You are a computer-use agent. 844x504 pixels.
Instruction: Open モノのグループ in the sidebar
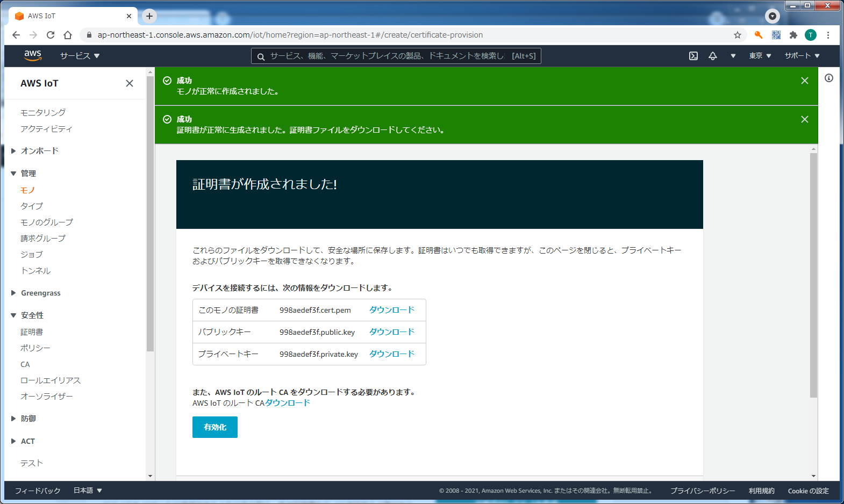(x=47, y=222)
